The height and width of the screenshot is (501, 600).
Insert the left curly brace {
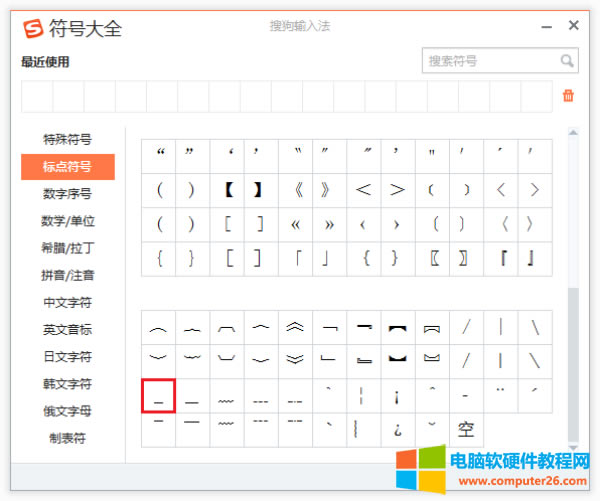pos(159,258)
